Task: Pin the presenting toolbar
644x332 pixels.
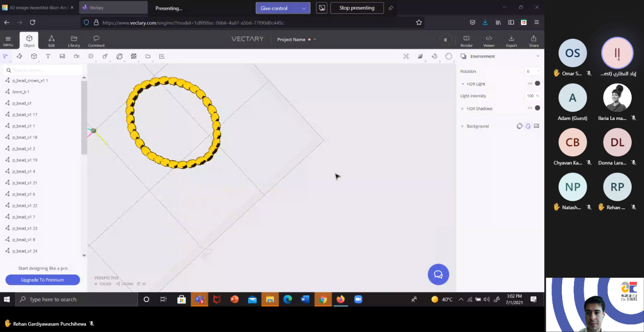Action: (x=391, y=8)
